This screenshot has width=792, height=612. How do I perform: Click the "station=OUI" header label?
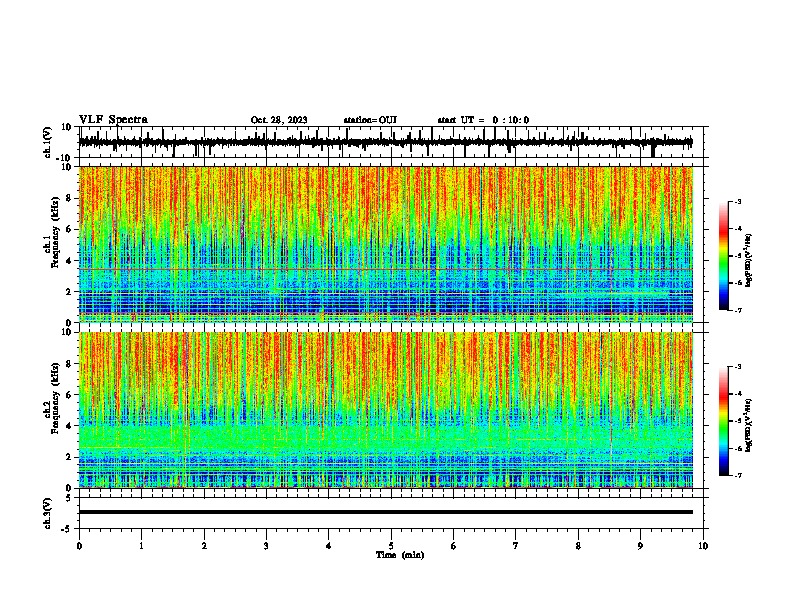[x=370, y=120]
